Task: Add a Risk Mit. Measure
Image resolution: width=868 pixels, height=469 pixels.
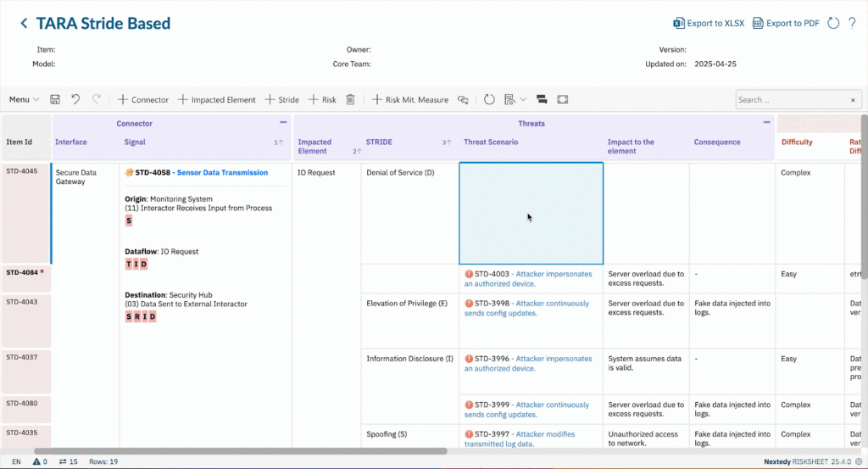Action: [x=410, y=99]
